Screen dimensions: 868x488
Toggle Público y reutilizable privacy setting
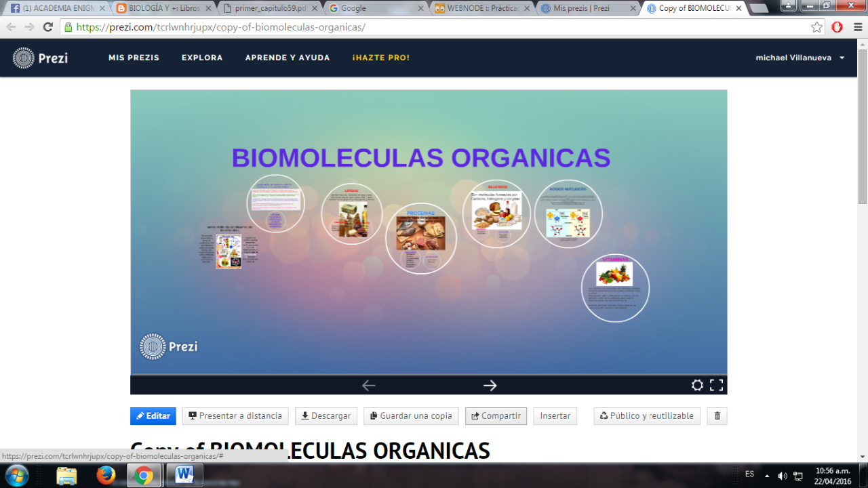point(647,416)
